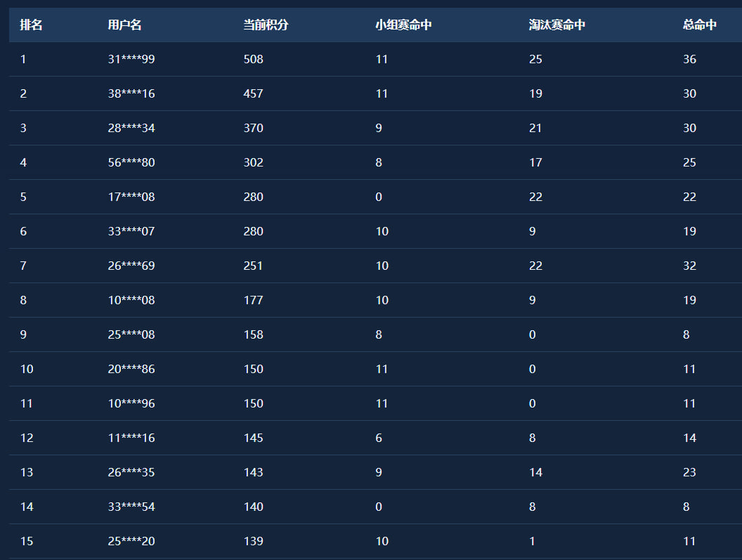This screenshot has width=742, height=560.
Task: Click score 280 in 17****08 row
Action: click(x=253, y=197)
